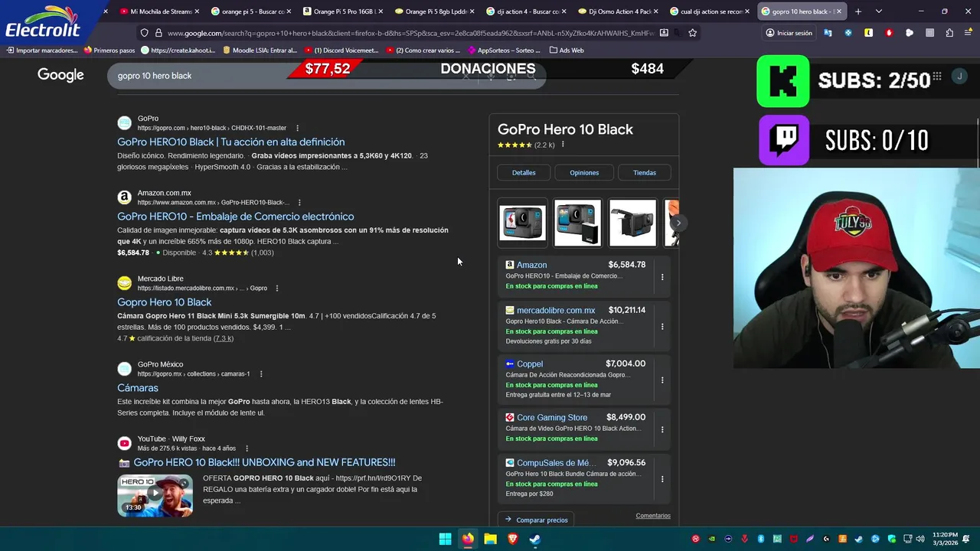980x551 pixels.
Task: Open 'Importar marcadores' bookmark
Action: (x=42, y=51)
